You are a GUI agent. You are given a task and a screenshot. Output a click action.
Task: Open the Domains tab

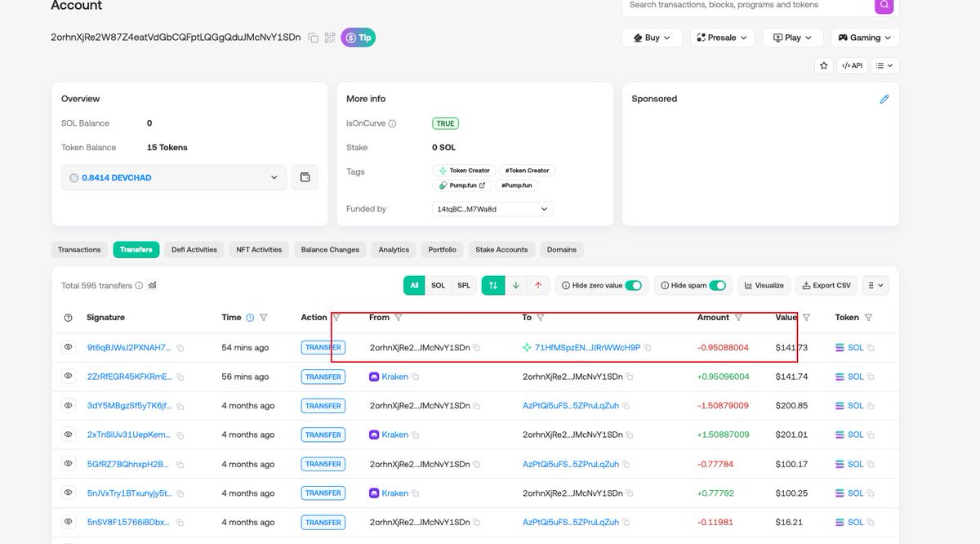562,249
